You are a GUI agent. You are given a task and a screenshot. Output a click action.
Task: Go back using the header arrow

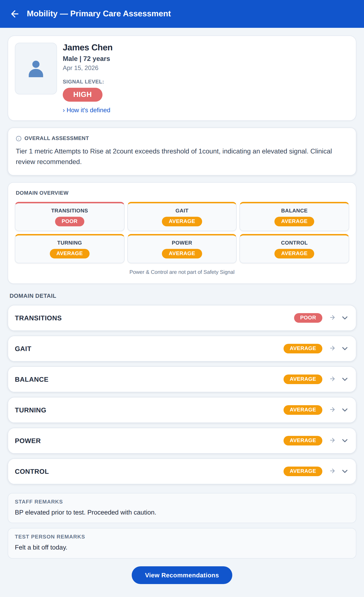pyautogui.click(x=15, y=14)
